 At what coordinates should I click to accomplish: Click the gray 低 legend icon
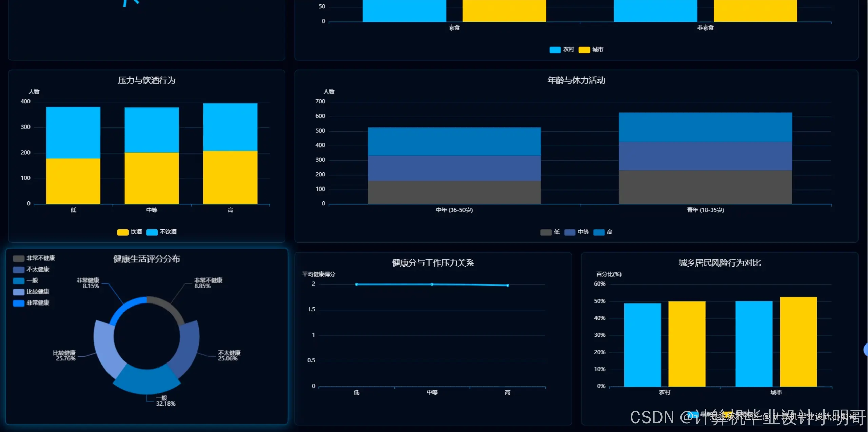click(x=546, y=232)
